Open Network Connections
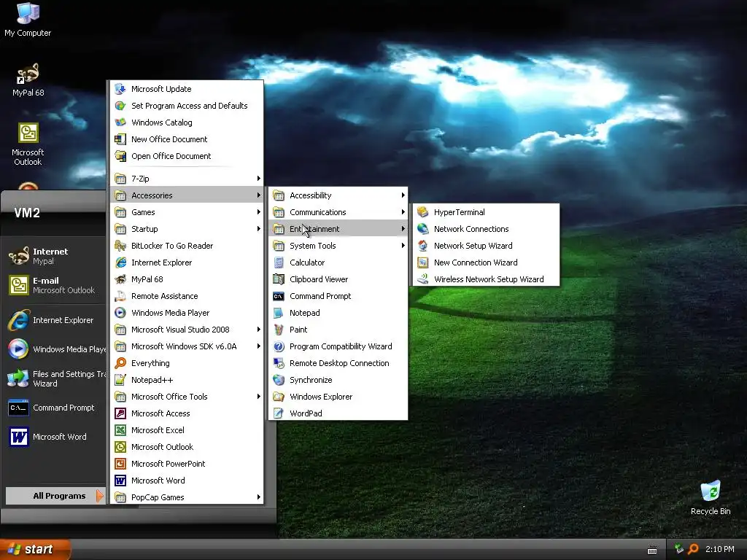747x560 pixels. [486, 228]
